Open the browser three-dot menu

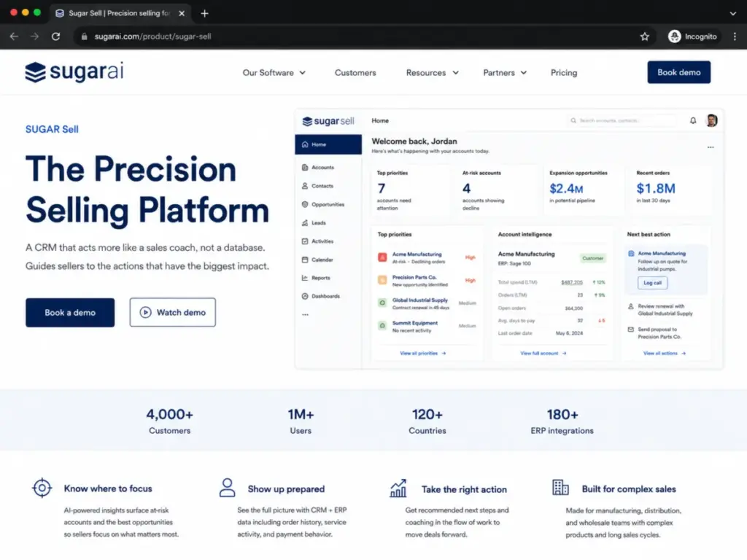[735, 36]
